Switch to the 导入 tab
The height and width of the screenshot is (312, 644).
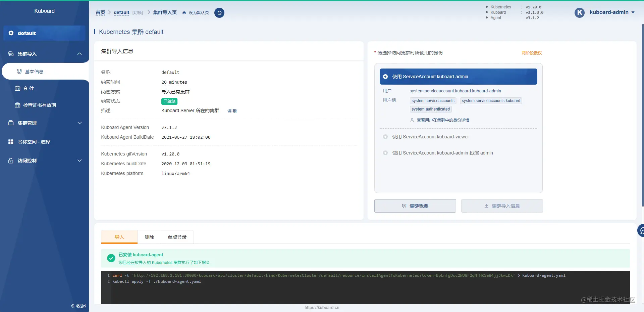119,237
